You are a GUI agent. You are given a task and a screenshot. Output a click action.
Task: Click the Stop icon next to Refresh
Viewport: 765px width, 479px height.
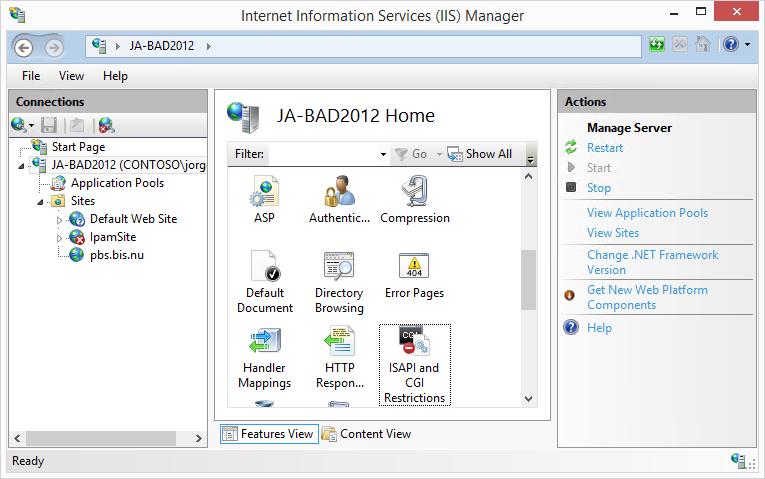pyautogui.click(x=679, y=45)
